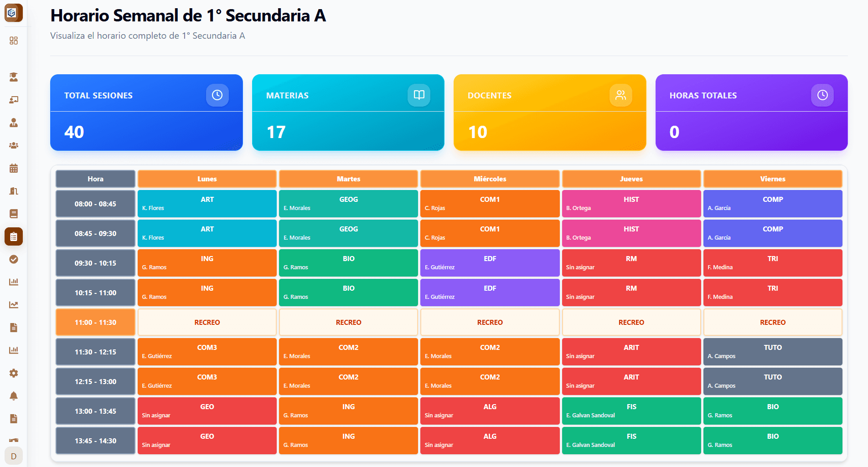Select the highlighted clipboard schedule icon
This screenshot has height=467, width=868.
14,236
